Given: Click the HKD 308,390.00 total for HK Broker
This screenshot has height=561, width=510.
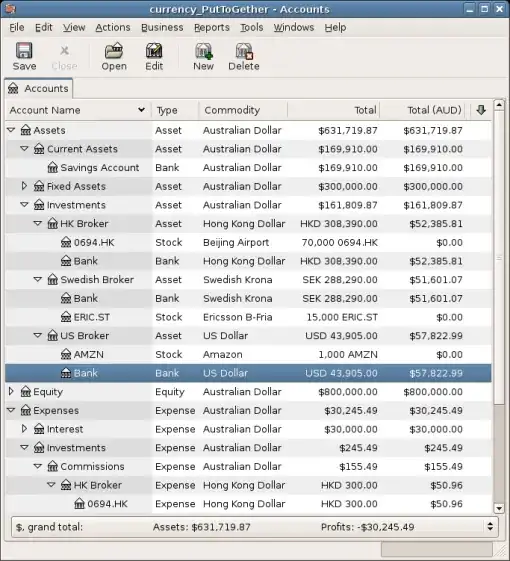Looking at the screenshot, I should click(x=339, y=224).
